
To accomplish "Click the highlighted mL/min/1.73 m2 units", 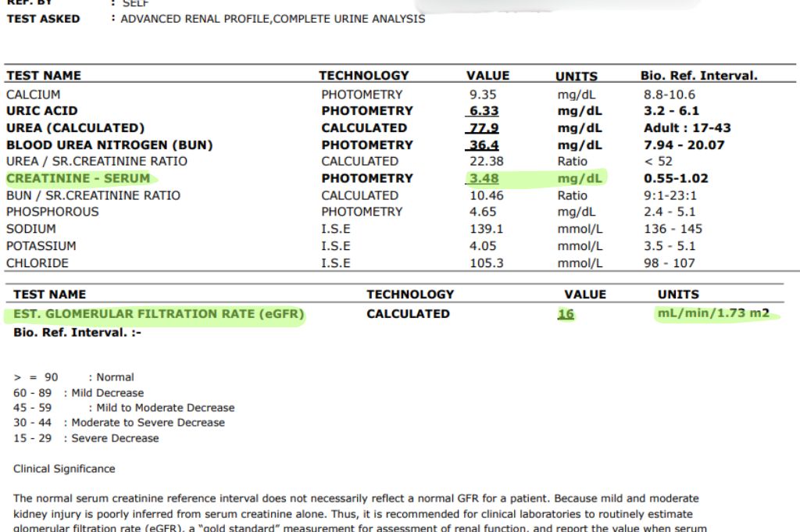I will 713,313.
